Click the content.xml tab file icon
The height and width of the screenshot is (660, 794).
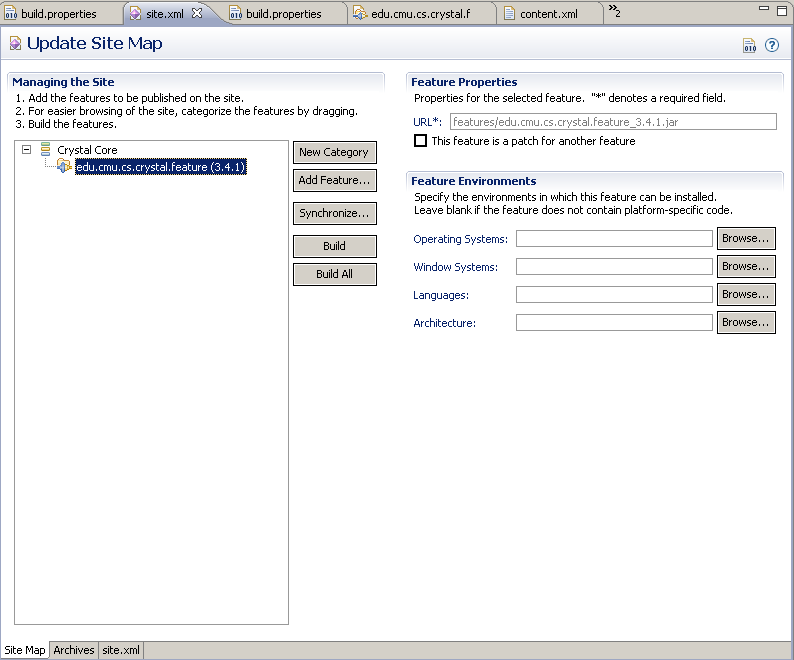click(x=509, y=14)
